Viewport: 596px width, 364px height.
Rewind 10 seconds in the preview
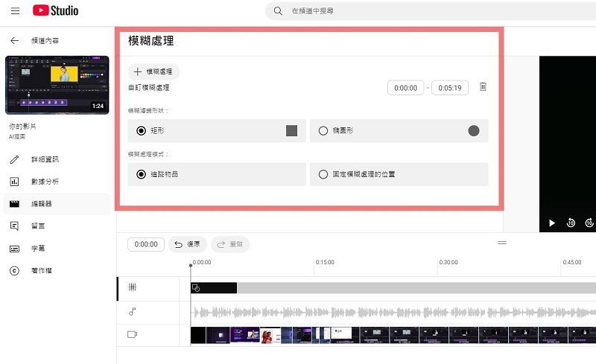pos(571,223)
